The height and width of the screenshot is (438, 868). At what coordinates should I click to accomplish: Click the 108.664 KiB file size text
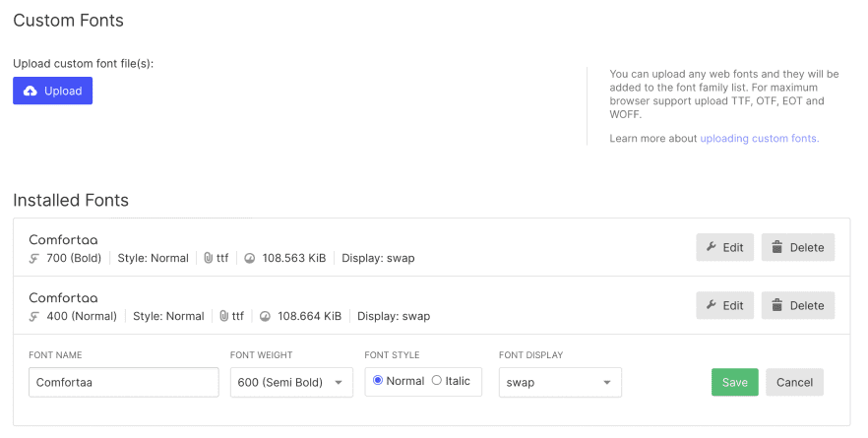[309, 316]
